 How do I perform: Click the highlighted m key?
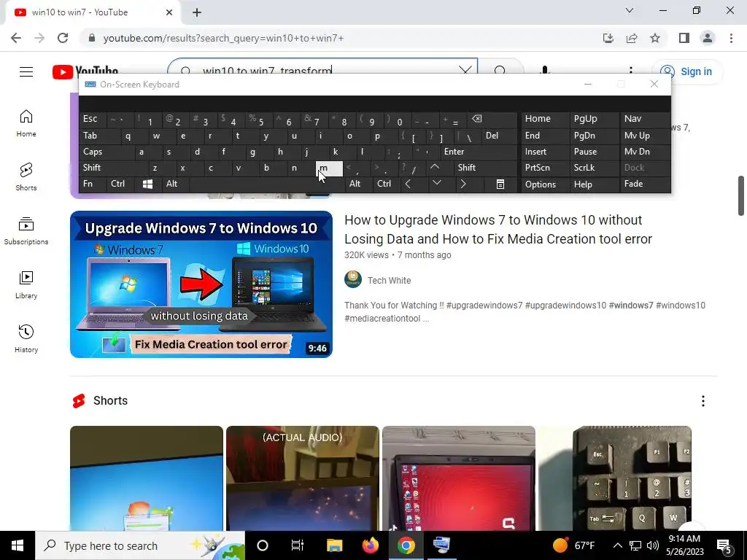pos(329,168)
